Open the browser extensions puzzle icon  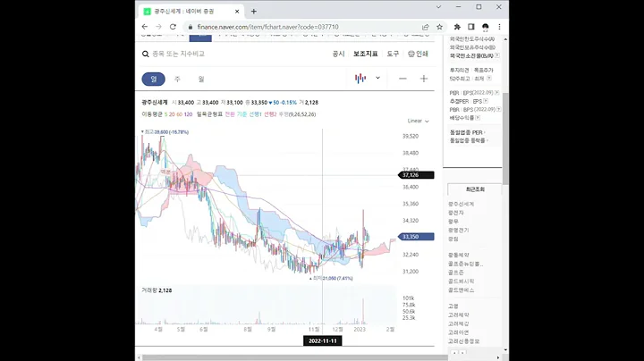click(x=457, y=27)
